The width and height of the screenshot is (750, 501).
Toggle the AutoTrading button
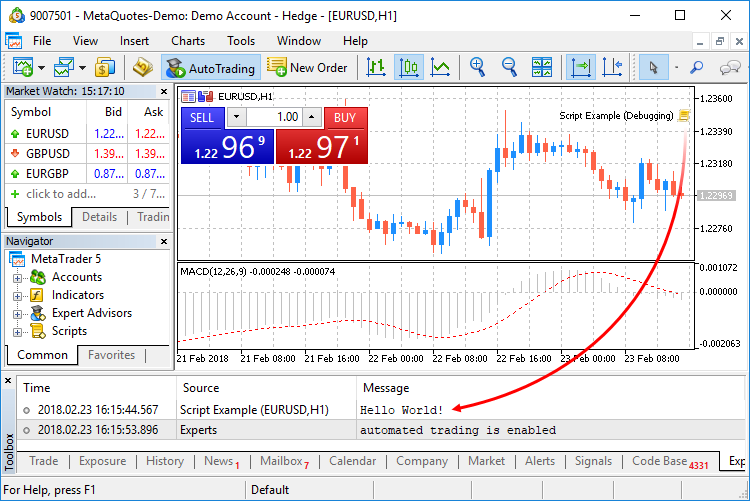tap(210, 68)
